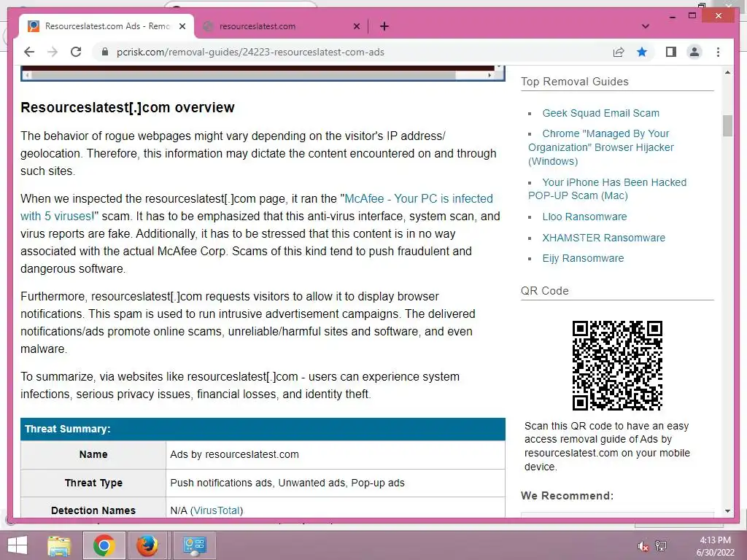
Task: Open File Explorer from the taskbar
Action: click(60, 545)
